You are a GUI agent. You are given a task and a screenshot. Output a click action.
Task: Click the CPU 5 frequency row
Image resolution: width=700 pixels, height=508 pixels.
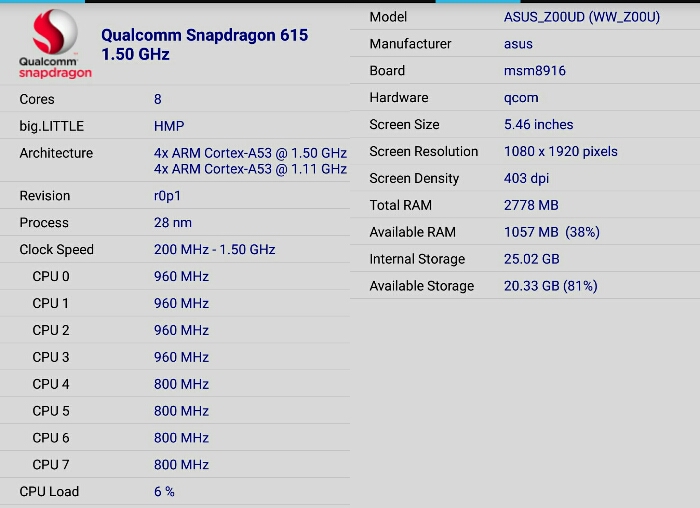tap(175, 411)
